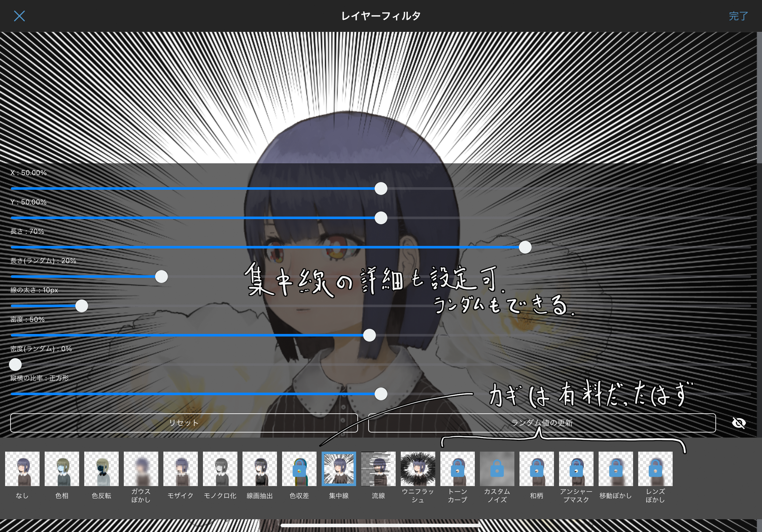Image resolution: width=762 pixels, height=532 pixels.
Task: Select the 流線 filter thumbnail
Action: (378, 468)
